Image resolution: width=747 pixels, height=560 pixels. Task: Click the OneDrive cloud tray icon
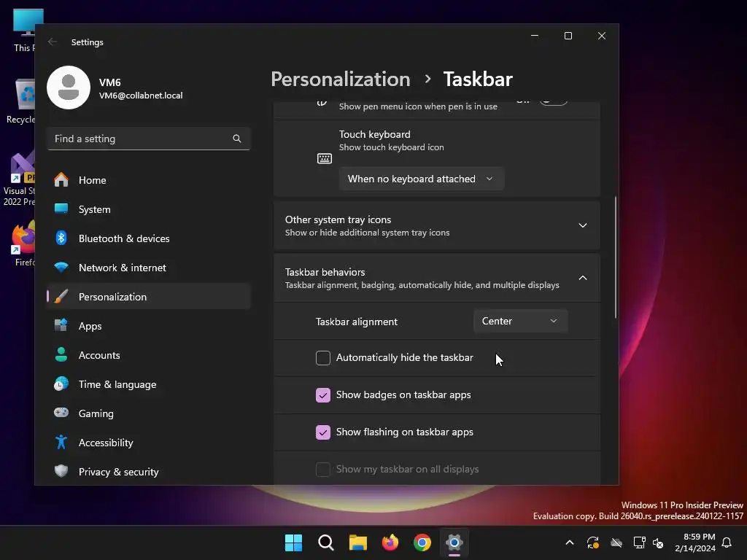click(616, 542)
